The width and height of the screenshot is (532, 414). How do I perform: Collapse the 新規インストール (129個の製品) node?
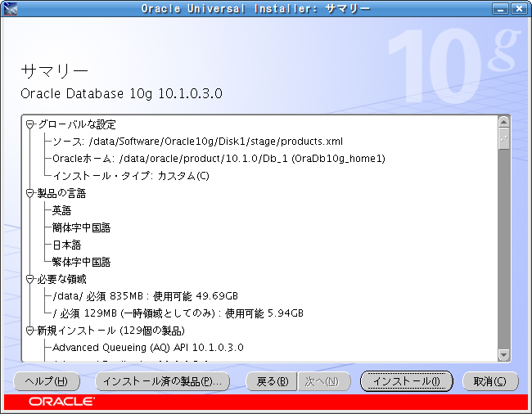(x=29, y=331)
